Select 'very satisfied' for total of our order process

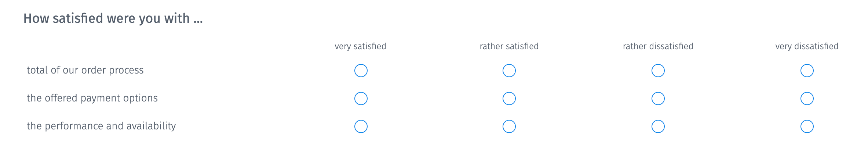[x=361, y=71]
